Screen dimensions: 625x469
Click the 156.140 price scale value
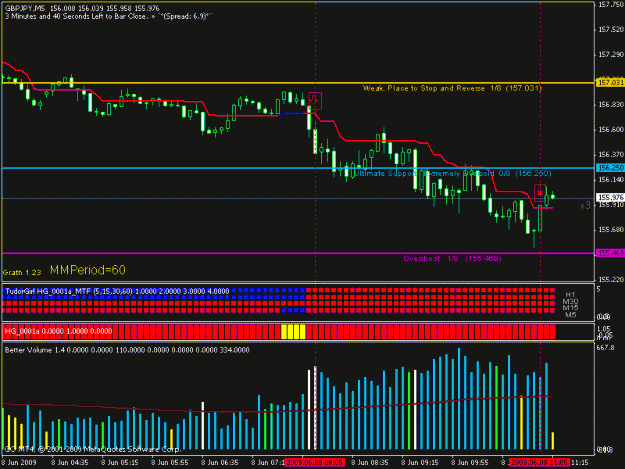pyautogui.click(x=611, y=180)
